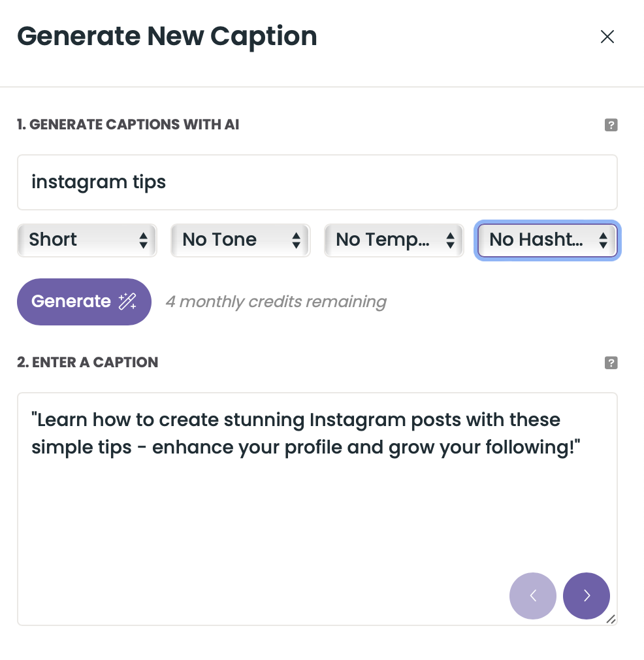The height and width of the screenshot is (660, 644).
Task: Click the stepper arrows on the No Tone dropdown
Action: pyautogui.click(x=297, y=240)
